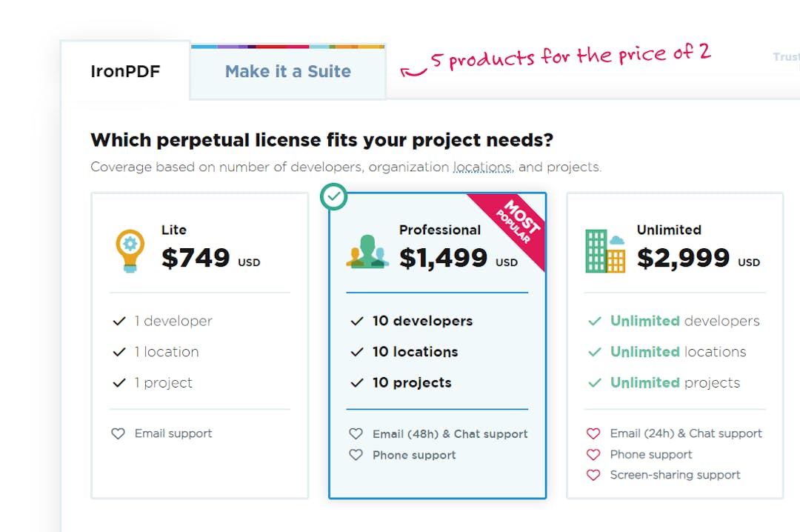Click heart icon next to Screen-sharing support
The width and height of the screenshot is (800, 532).
(x=593, y=475)
